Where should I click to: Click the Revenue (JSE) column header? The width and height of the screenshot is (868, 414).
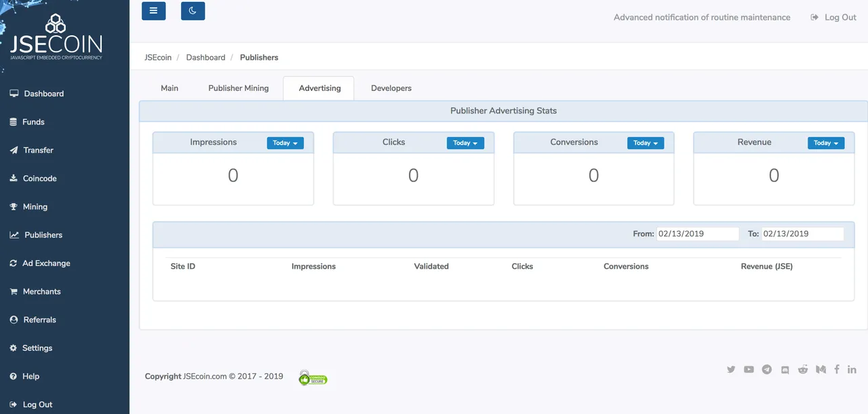tap(767, 267)
